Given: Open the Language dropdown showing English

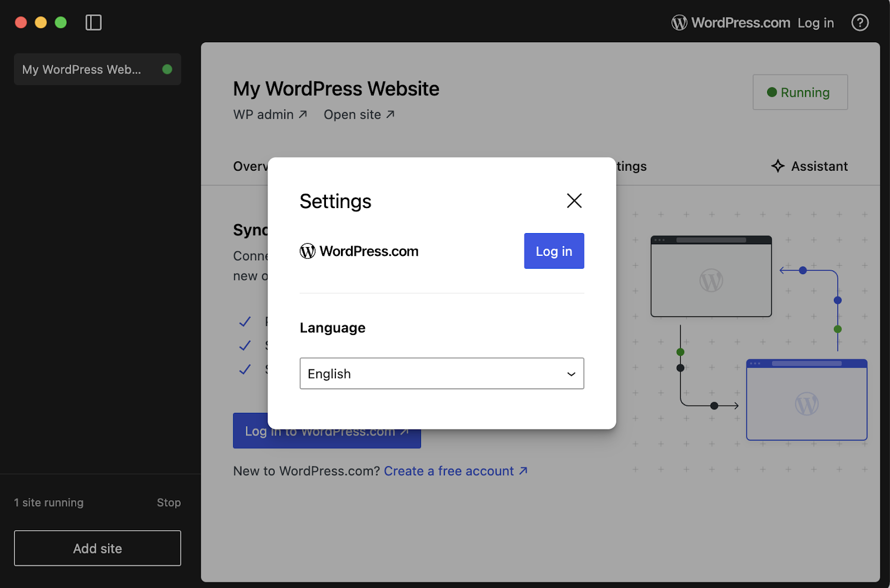Looking at the screenshot, I should point(441,373).
